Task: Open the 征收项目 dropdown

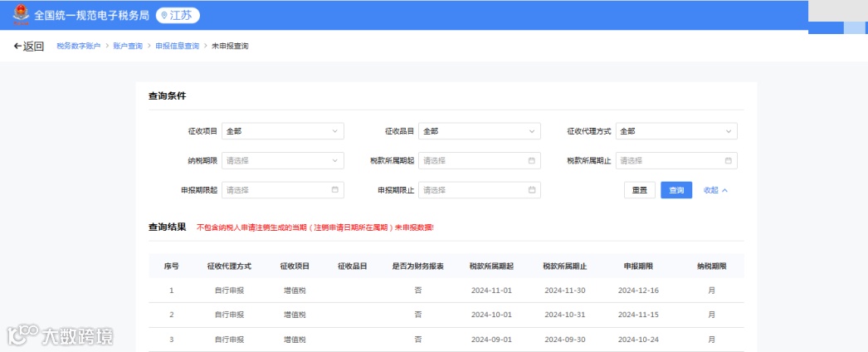Action: (x=283, y=131)
